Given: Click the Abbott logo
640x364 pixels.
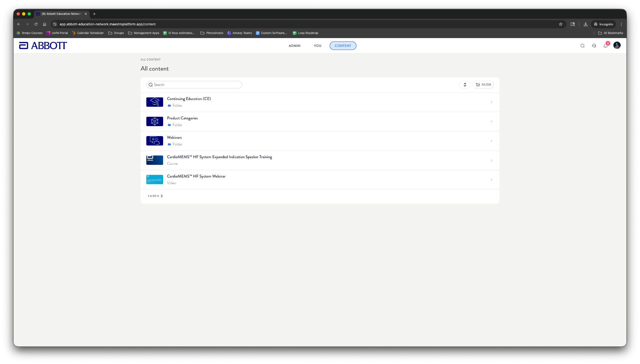Looking at the screenshot, I should [43, 46].
